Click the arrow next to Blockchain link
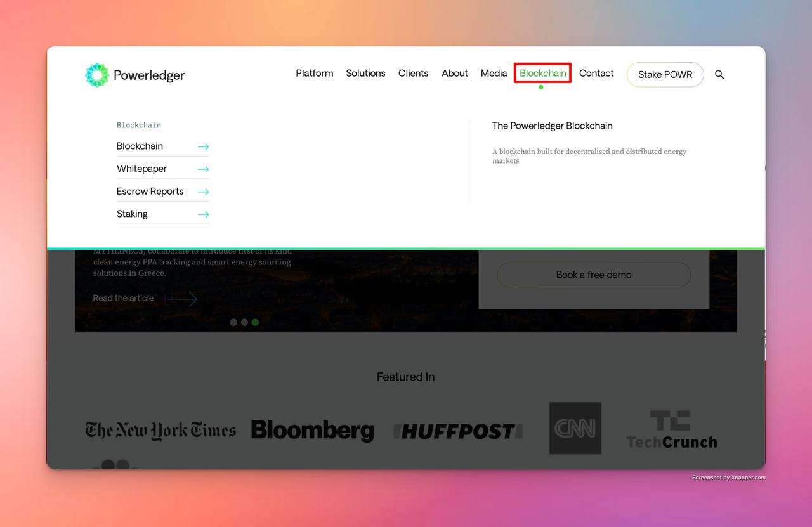This screenshot has width=812, height=527. 203,146
